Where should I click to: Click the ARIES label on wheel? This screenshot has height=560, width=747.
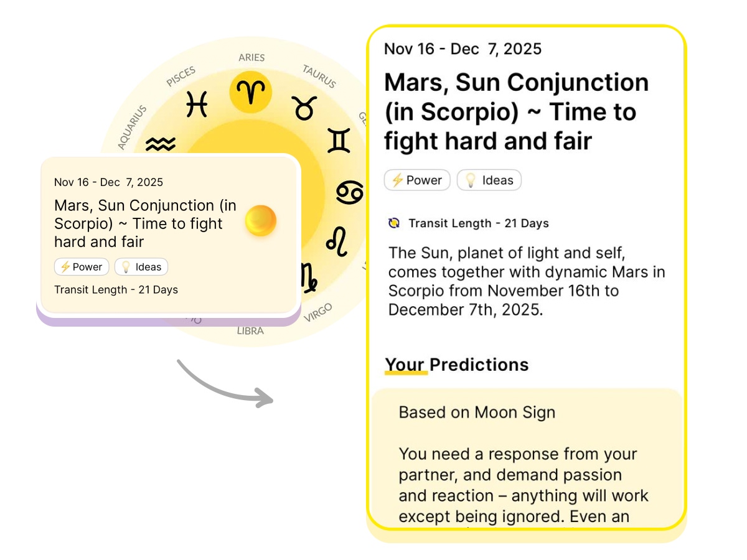tap(251, 57)
